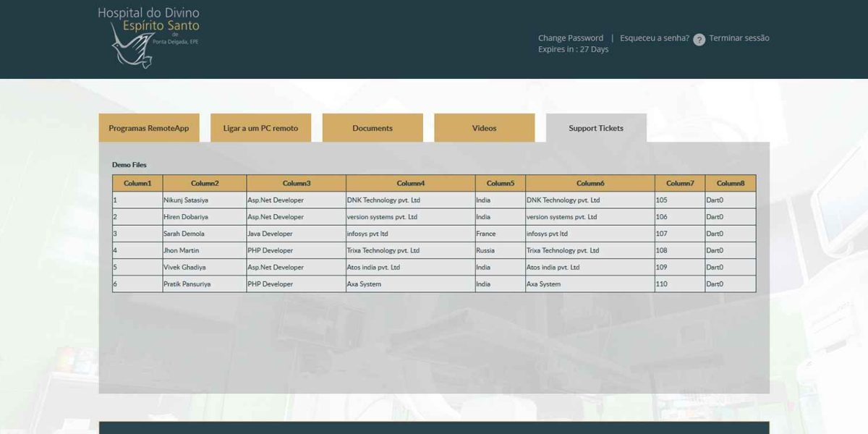The image size is (868, 434).
Task: Open the Ligar a um PC remoto tab
Action: click(260, 127)
